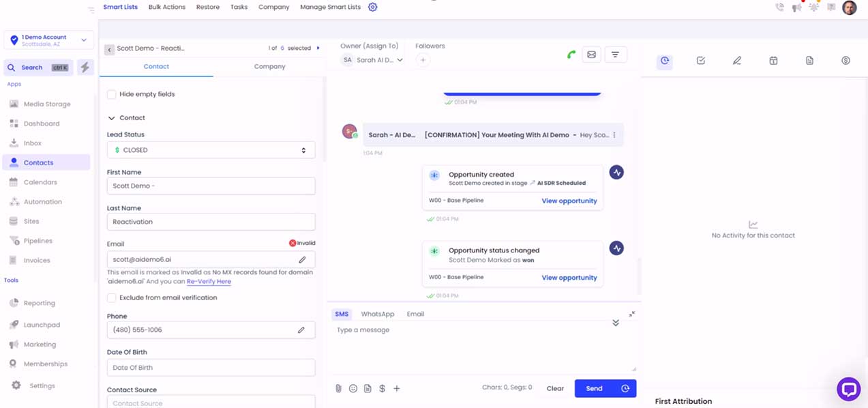Open the Demo Account location switcher

[x=47, y=39]
